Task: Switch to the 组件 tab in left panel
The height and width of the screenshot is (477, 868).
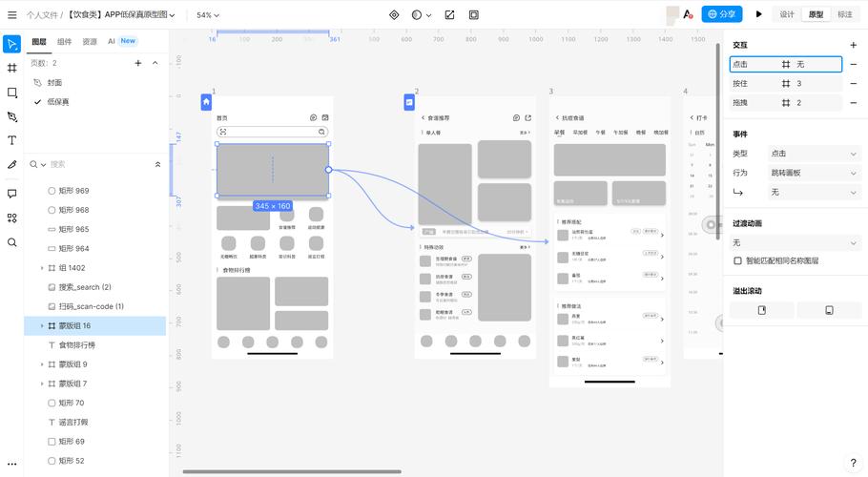Action: coord(65,42)
